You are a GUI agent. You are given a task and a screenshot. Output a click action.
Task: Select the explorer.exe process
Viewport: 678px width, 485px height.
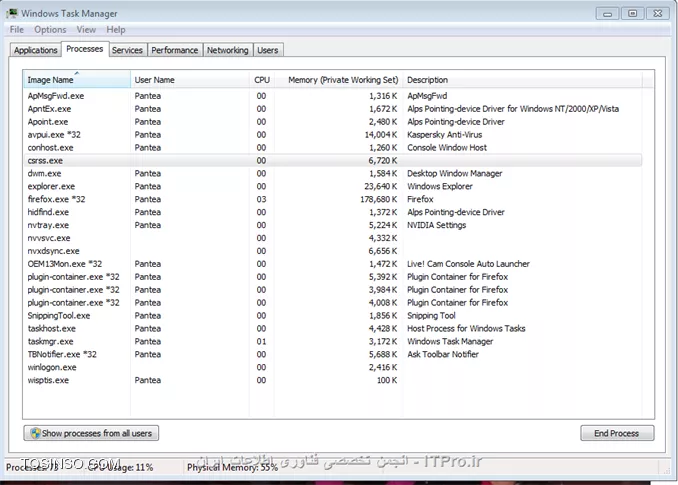tap(333, 186)
